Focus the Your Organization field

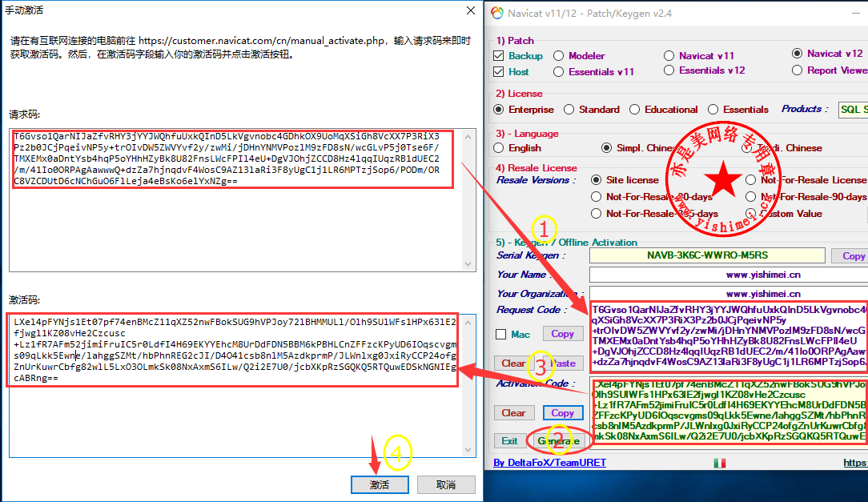(729, 293)
